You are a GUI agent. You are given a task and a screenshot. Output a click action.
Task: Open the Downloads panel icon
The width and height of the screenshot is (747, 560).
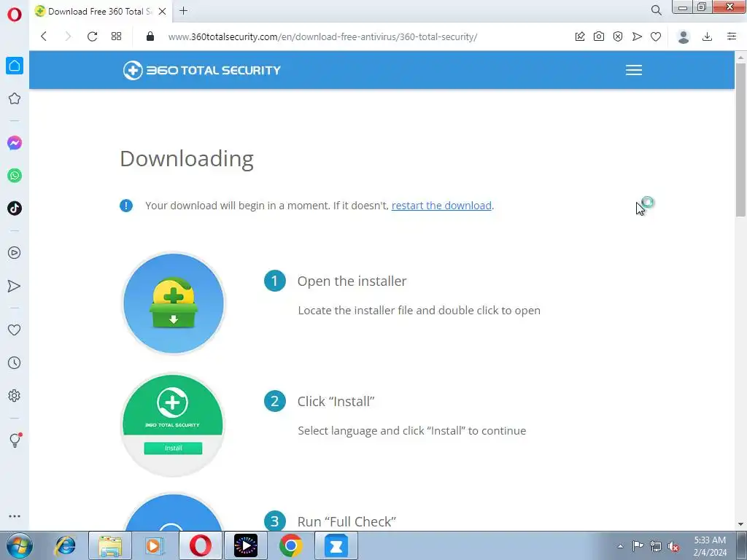[708, 36]
